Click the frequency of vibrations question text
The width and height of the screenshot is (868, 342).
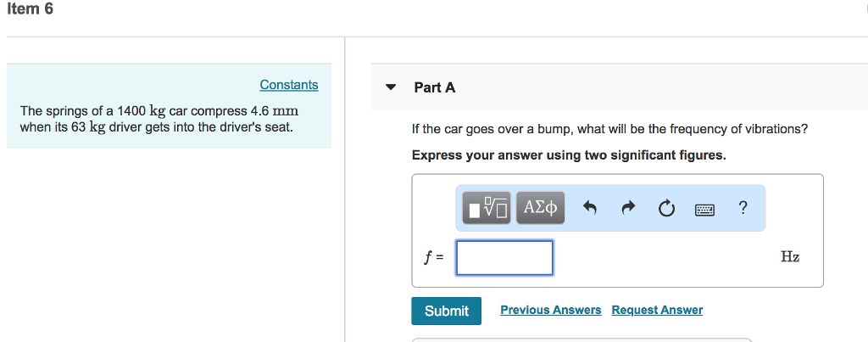609,129
